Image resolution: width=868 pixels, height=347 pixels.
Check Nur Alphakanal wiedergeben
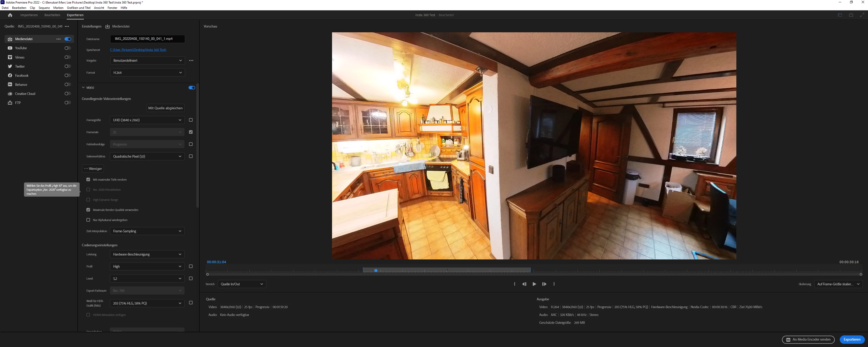coord(88,220)
